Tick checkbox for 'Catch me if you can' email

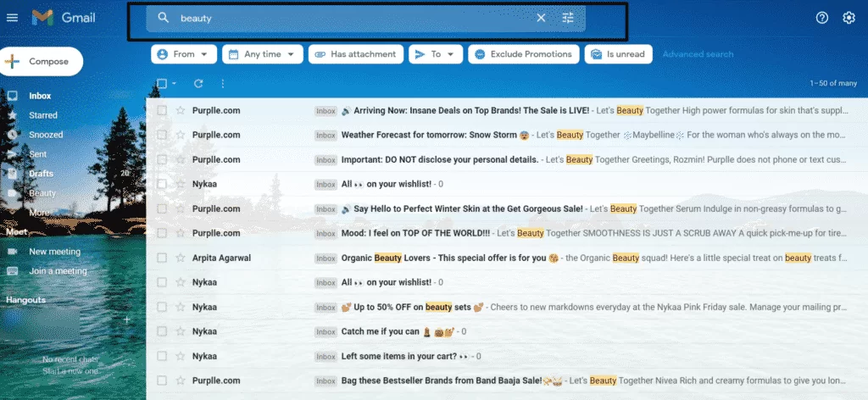point(162,331)
